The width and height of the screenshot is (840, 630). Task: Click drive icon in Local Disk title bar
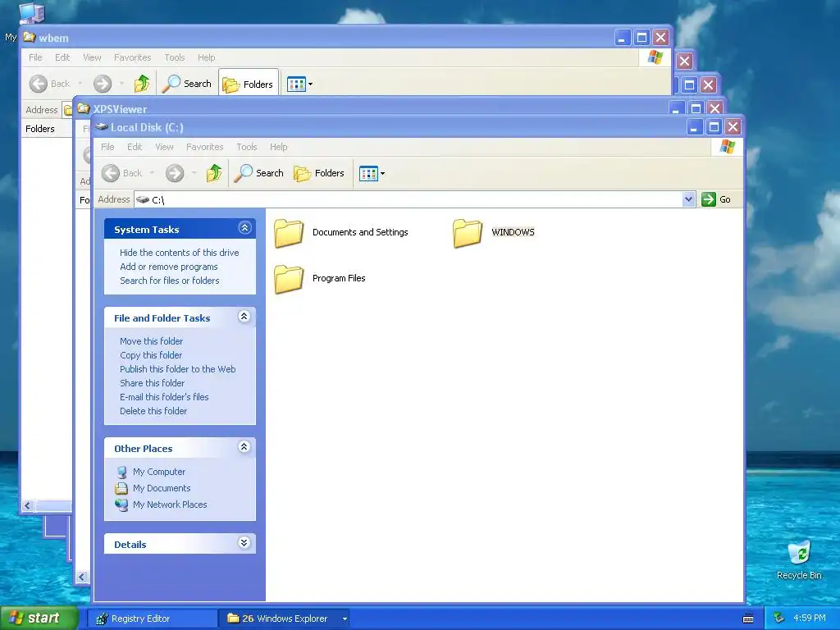click(x=102, y=127)
